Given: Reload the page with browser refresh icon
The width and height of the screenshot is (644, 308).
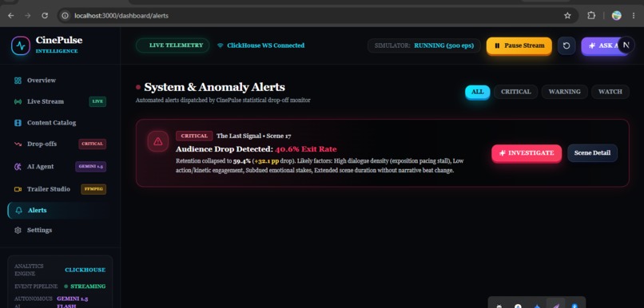Looking at the screenshot, I should click(x=45, y=16).
